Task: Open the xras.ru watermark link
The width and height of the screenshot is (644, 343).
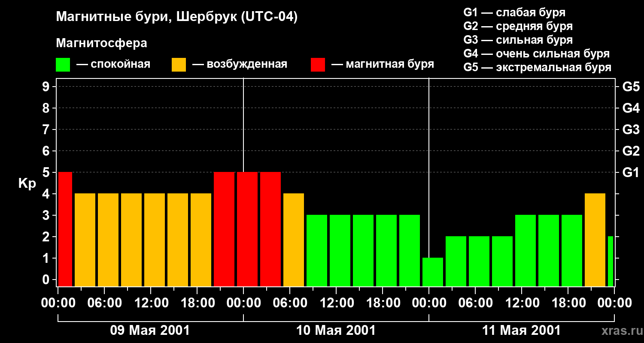Action: 620,331
